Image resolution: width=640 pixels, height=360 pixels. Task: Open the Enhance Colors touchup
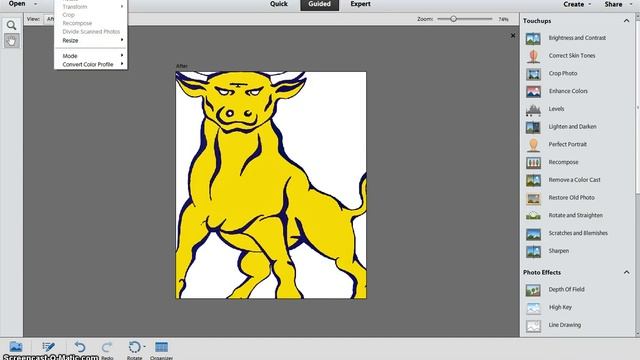tap(557, 91)
